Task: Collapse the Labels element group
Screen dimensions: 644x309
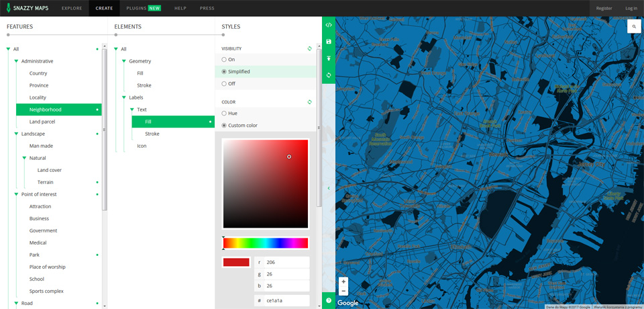Action: 123,98
